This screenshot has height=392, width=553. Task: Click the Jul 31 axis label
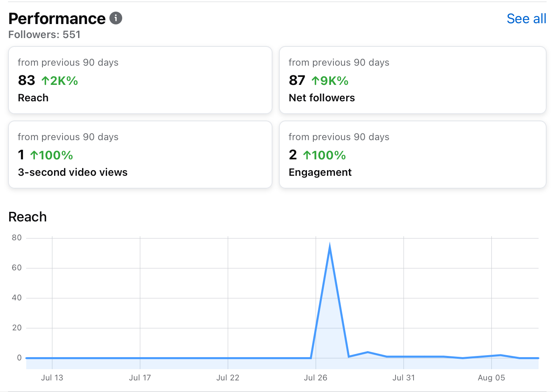[x=404, y=378]
